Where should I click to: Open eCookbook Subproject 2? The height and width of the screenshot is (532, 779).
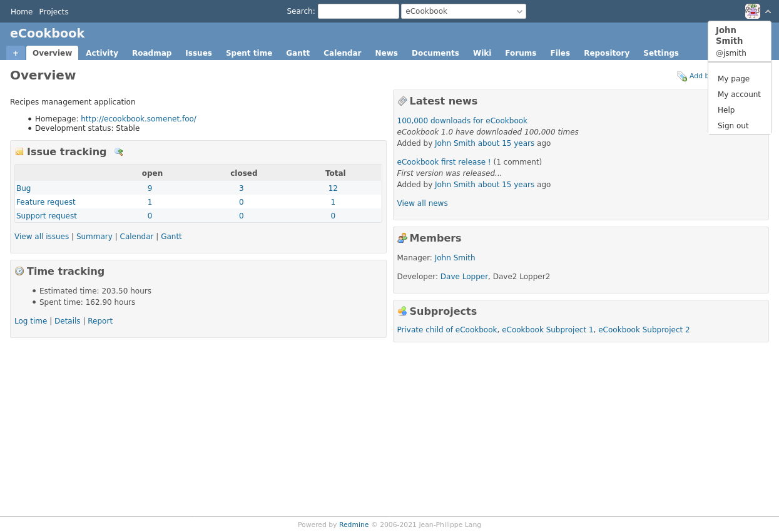[x=644, y=330]
